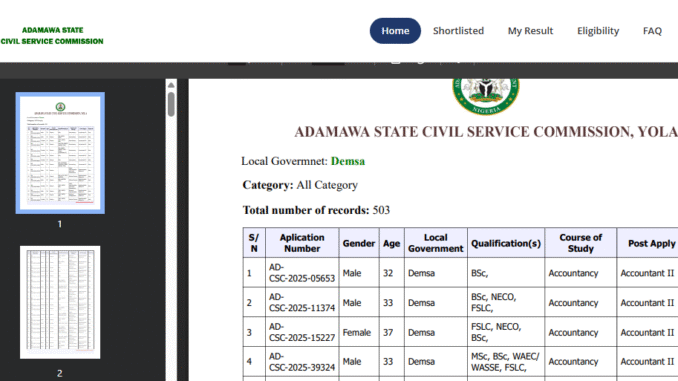The height and width of the screenshot is (381, 678).
Task: Click the 'Post Apply' column header
Action: (x=648, y=243)
